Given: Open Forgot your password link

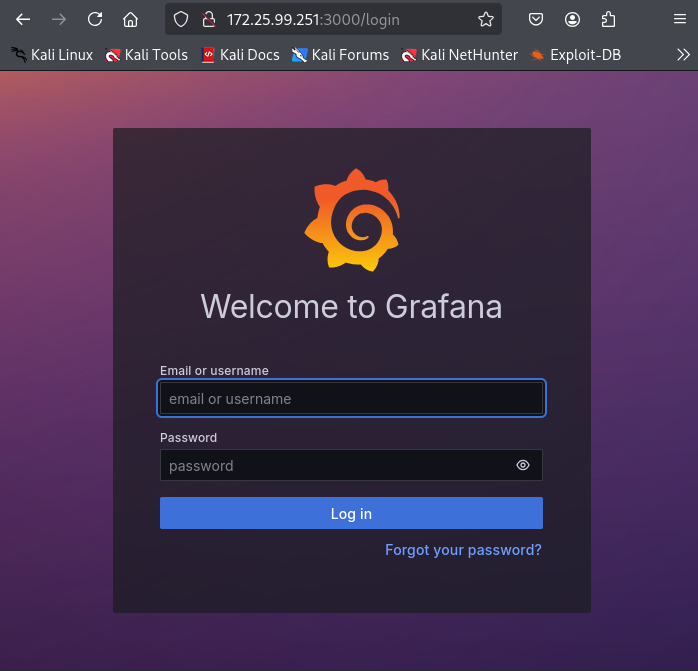Looking at the screenshot, I should tap(463, 550).
